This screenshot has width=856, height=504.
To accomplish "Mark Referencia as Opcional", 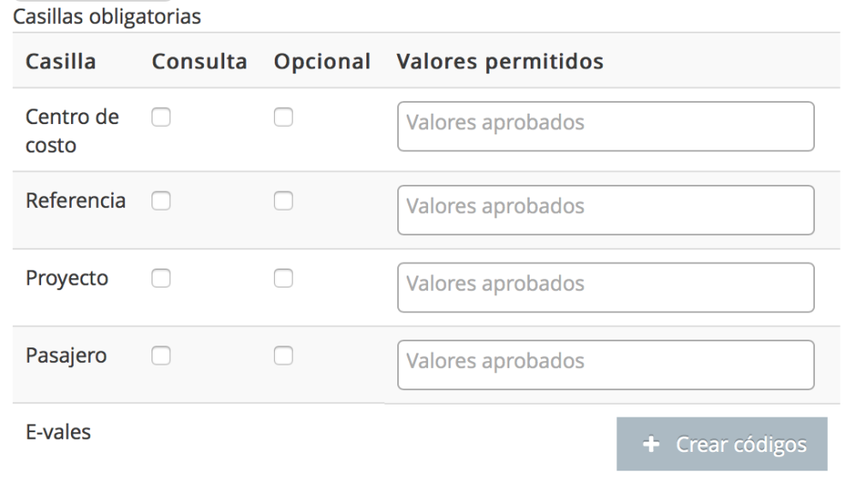I will (x=283, y=201).
